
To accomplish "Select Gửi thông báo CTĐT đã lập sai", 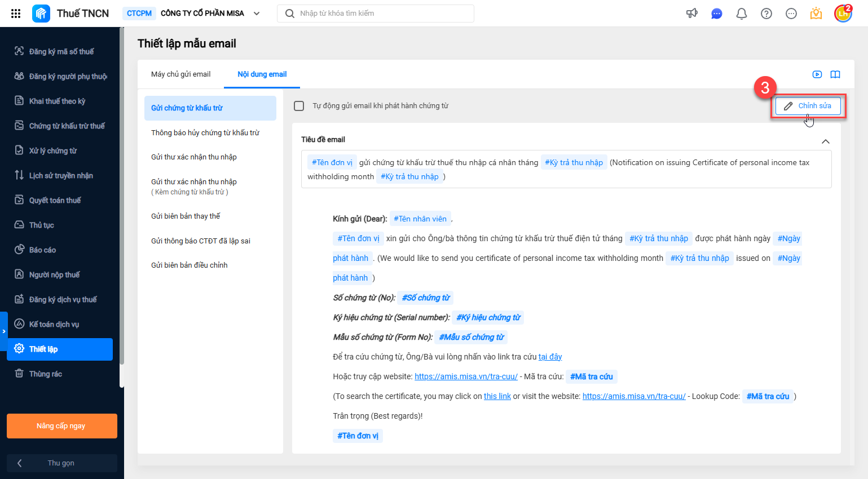I will click(x=210, y=241).
